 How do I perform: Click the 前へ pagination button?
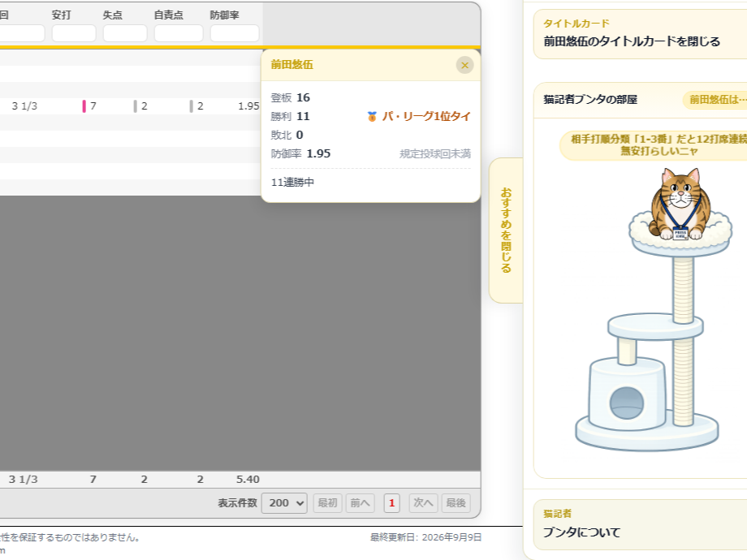click(361, 503)
